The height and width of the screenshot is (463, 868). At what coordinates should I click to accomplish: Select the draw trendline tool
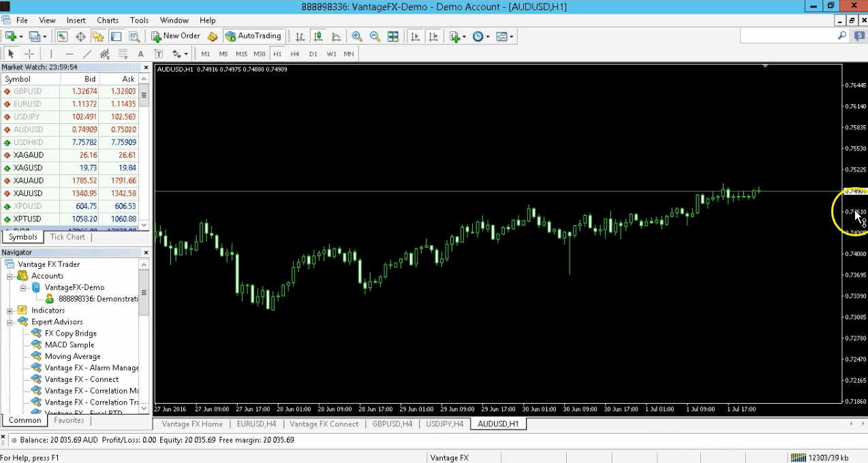coord(87,54)
